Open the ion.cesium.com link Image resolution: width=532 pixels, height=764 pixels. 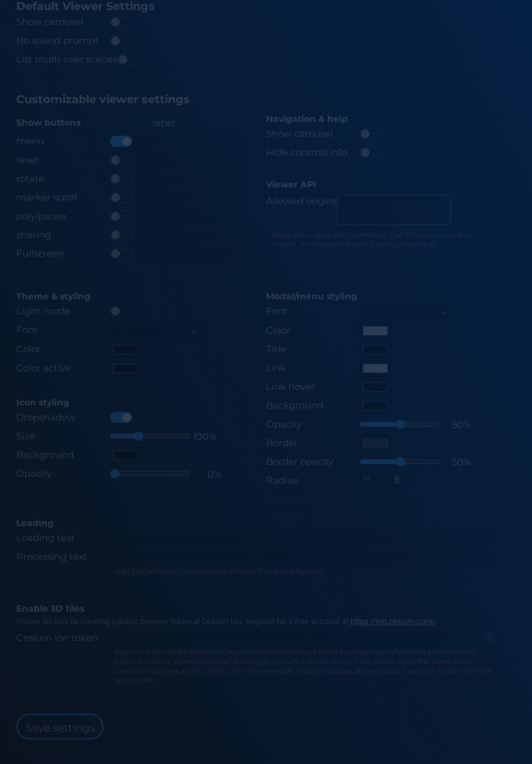coord(393,622)
